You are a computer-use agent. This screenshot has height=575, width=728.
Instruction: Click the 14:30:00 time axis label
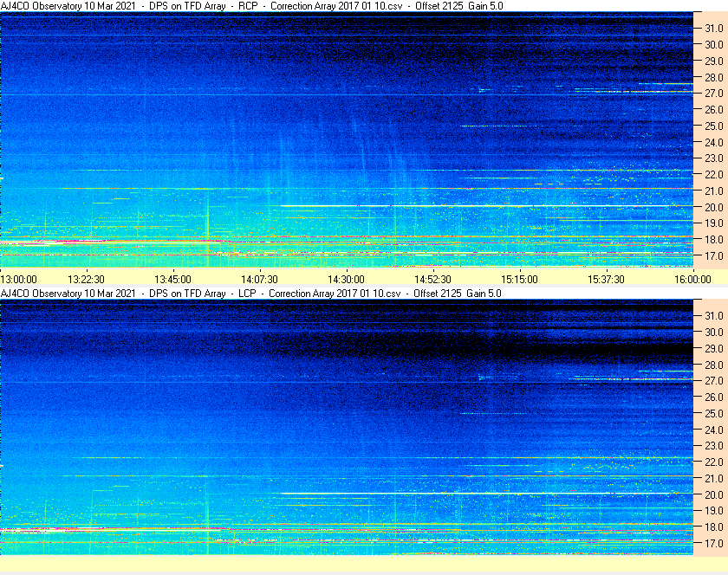pos(346,280)
